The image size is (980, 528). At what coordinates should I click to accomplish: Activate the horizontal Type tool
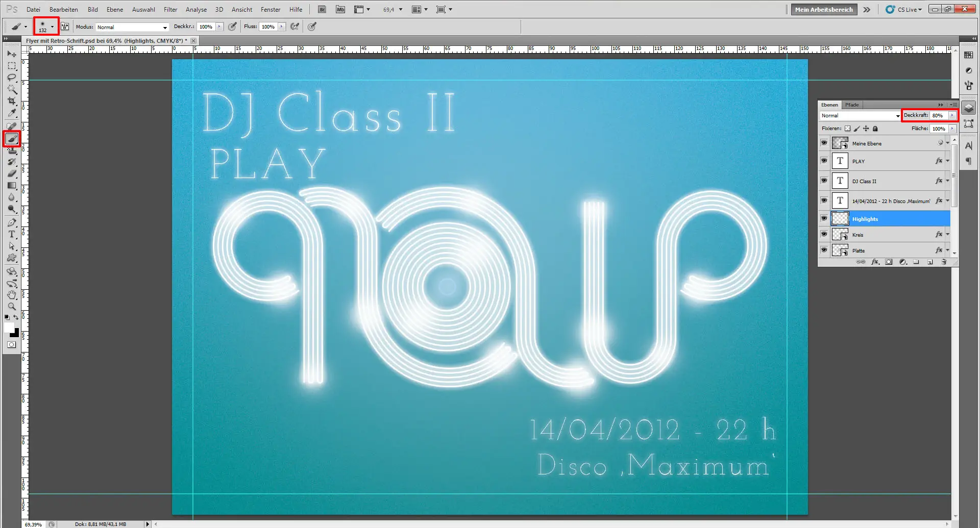pos(12,234)
